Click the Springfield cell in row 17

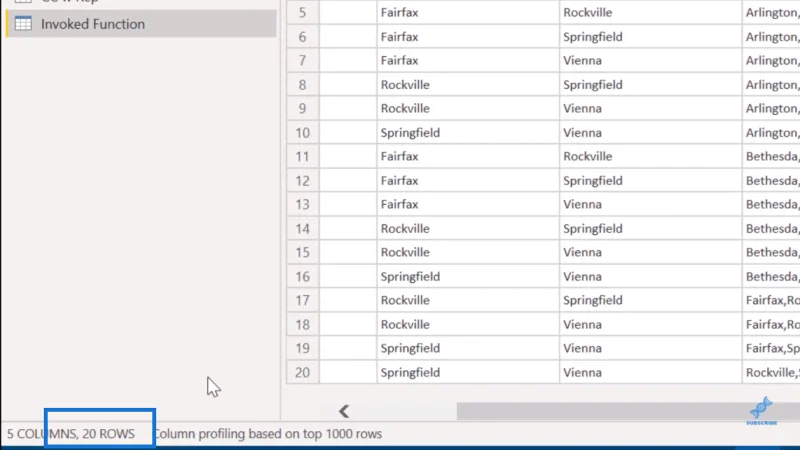tap(651, 300)
